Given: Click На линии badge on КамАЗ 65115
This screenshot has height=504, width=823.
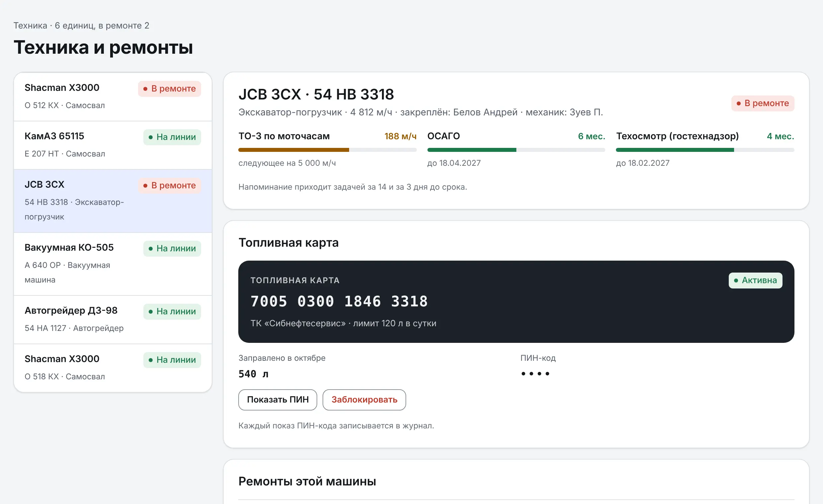Looking at the screenshot, I should [x=172, y=137].
